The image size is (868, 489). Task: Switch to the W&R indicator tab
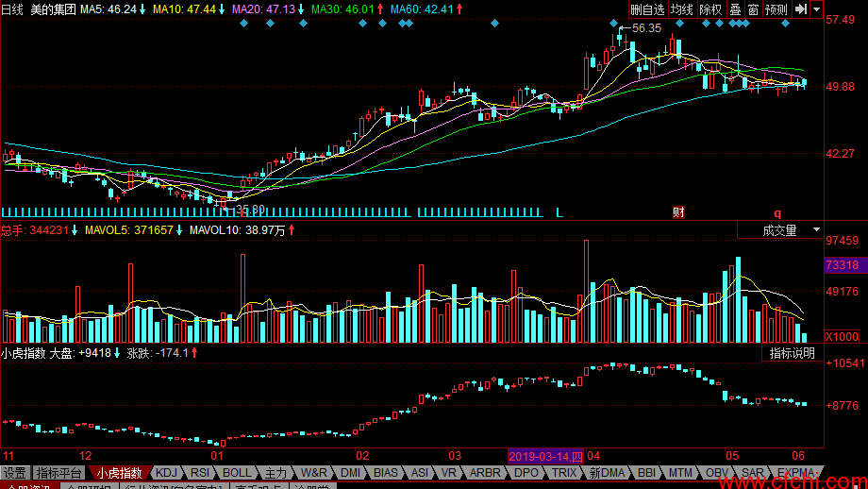tap(314, 473)
